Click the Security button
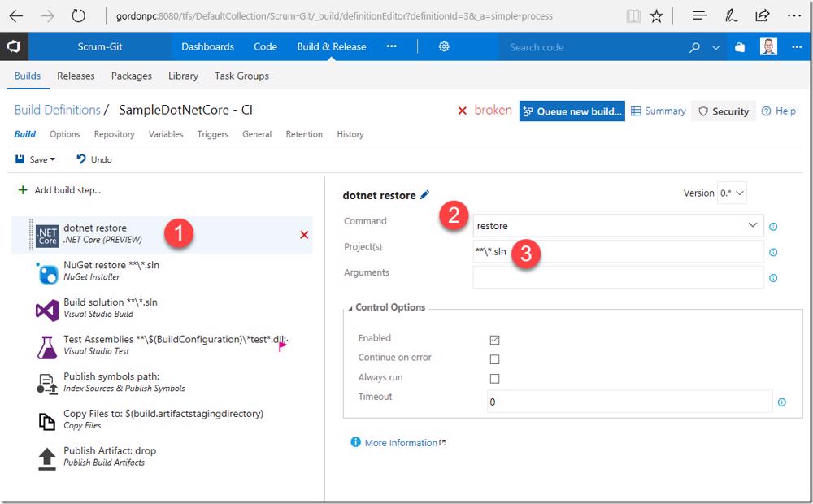Screen dimensions: 813x504 (724, 111)
